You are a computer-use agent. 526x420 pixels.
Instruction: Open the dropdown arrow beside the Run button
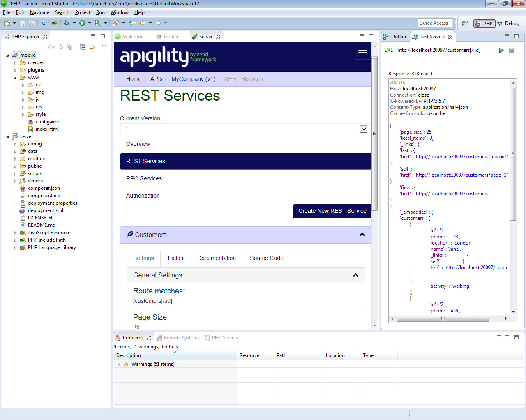[x=90, y=23]
